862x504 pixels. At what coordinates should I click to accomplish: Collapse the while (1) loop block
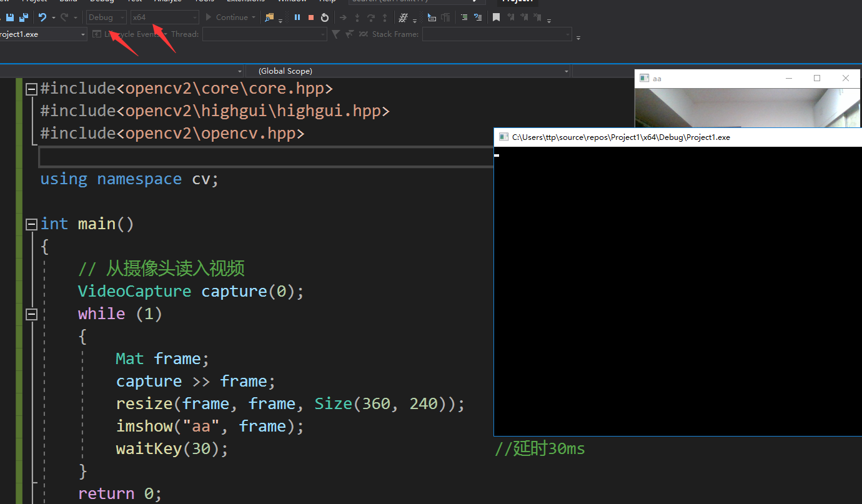(x=31, y=314)
